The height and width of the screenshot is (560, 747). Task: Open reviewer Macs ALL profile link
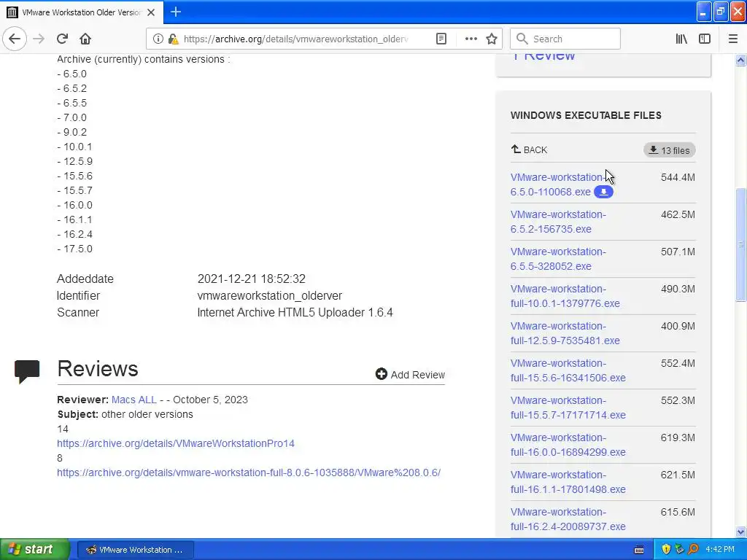pos(134,400)
